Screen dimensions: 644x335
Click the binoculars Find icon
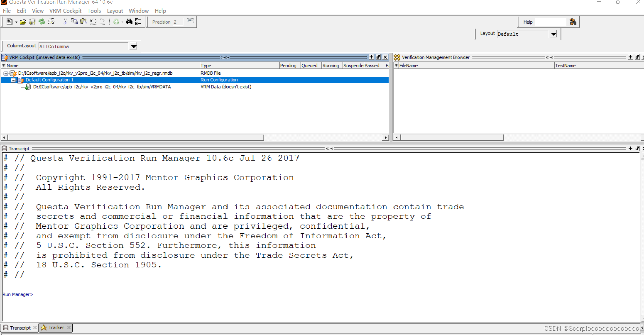pos(129,22)
